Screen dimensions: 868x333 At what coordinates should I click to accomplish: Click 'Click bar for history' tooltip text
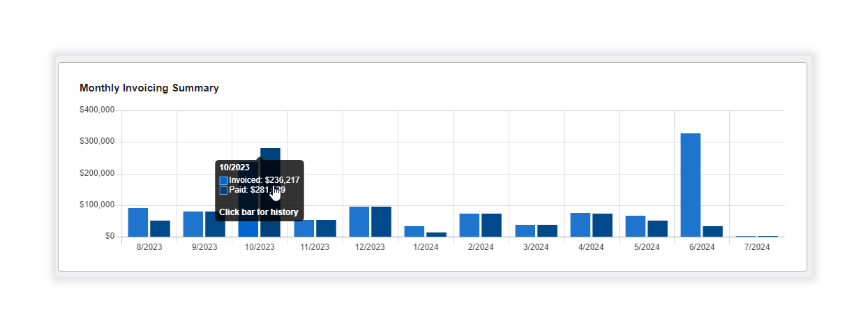coord(259,212)
